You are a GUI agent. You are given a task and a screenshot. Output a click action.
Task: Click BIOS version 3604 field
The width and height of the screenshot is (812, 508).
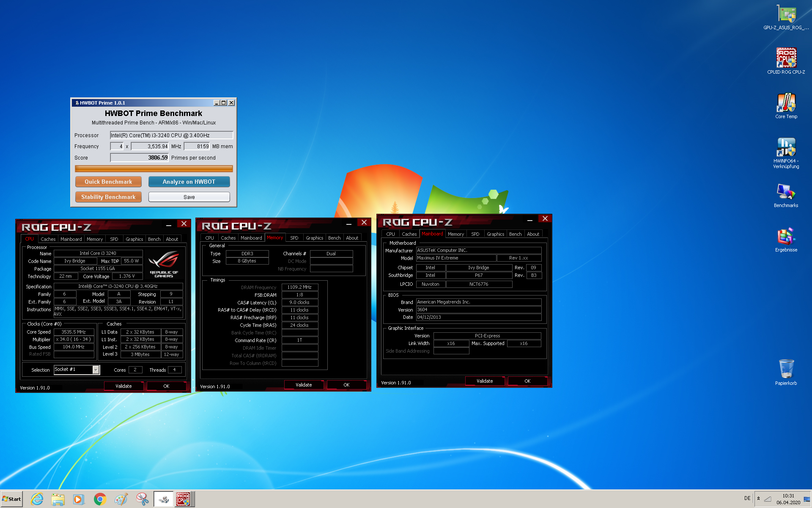pos(479,309)
